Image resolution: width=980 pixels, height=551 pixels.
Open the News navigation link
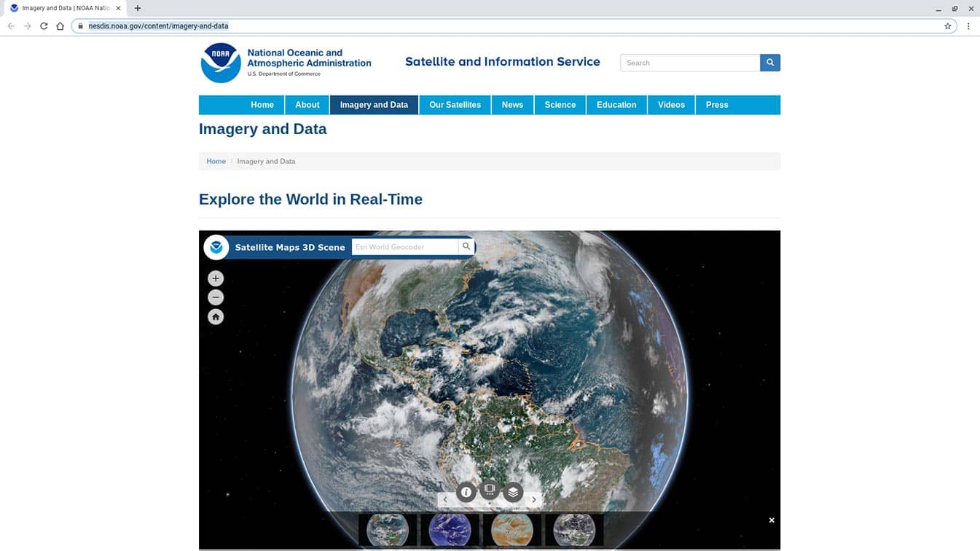pos(512,105)
